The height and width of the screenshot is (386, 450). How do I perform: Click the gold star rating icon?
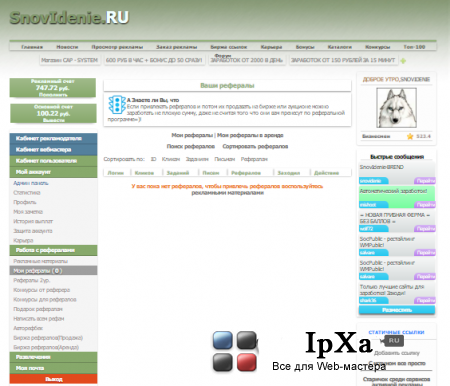410,136
